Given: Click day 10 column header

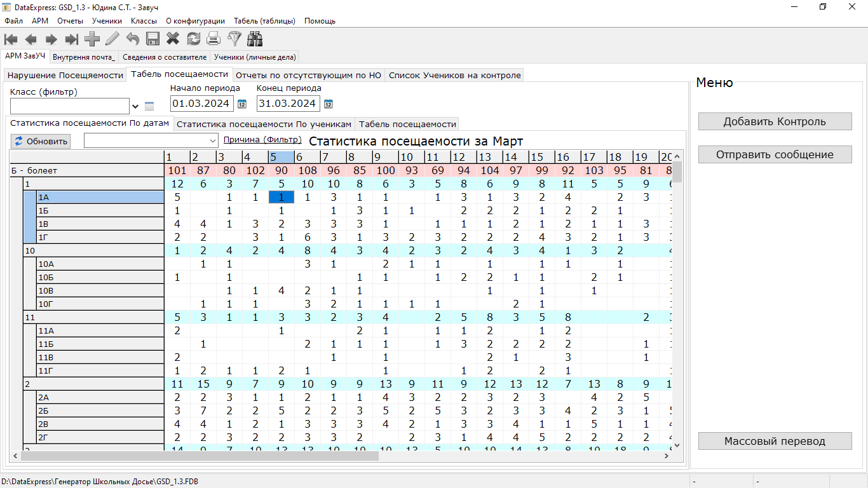Looking at the screenshot, I should click(x=411, y=157).
